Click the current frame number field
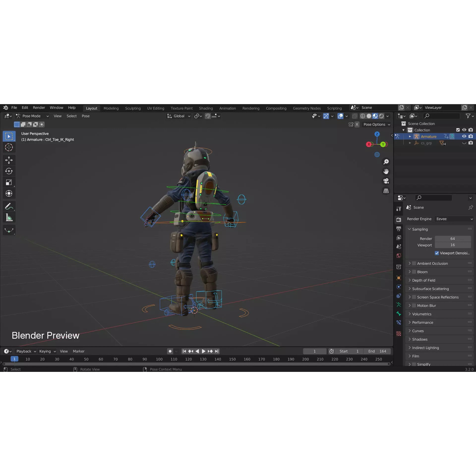 [x=315, y=351]
